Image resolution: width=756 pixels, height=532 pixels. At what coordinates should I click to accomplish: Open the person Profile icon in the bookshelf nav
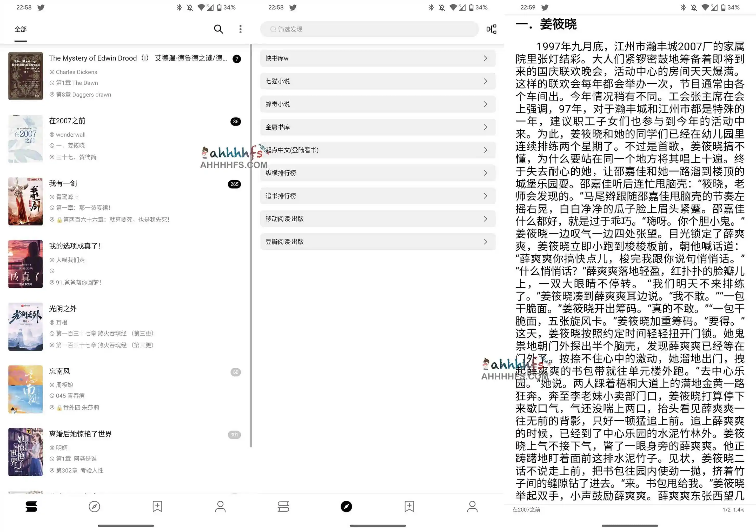(221, 507)
